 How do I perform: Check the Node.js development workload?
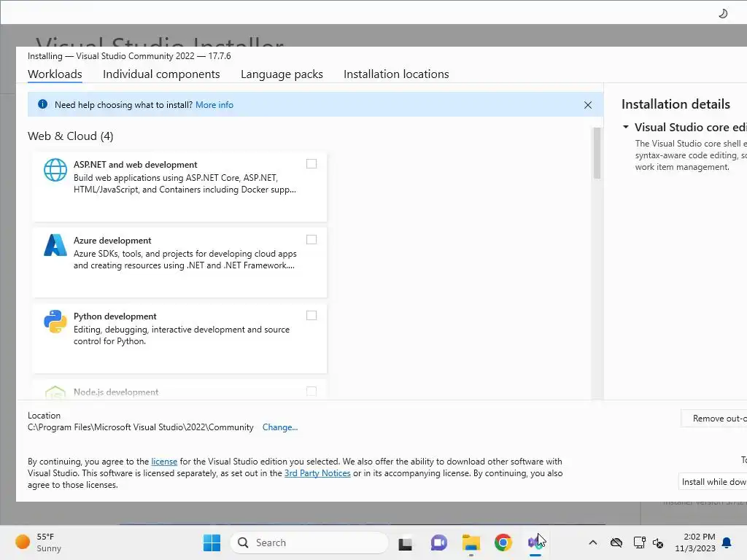pyautogui.click(x=311, y=392)
